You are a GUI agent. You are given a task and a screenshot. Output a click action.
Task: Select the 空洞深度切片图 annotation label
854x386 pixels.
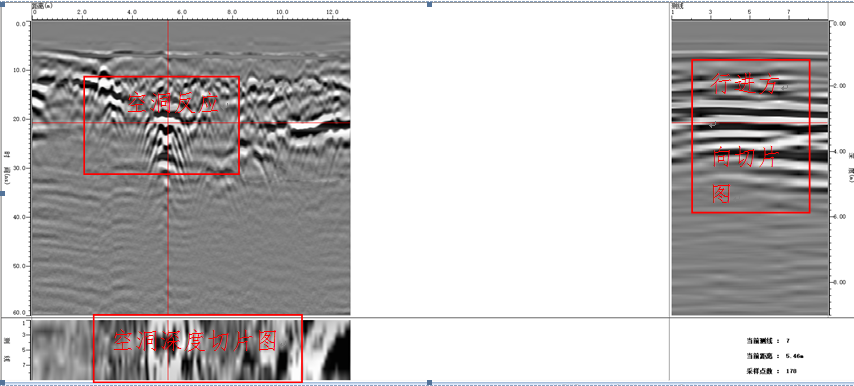pos(195,342)
